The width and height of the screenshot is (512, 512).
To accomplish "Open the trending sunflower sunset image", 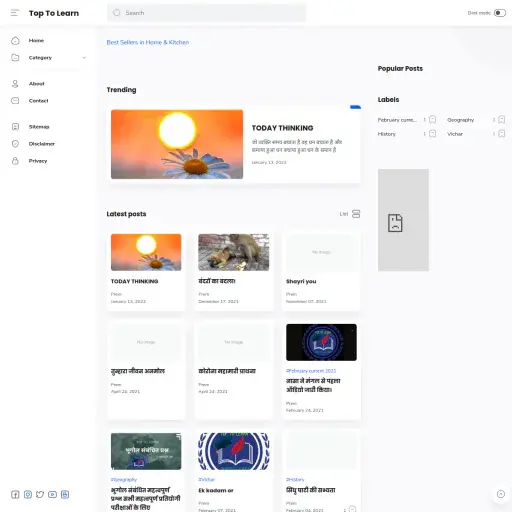I will coord(177,144).
